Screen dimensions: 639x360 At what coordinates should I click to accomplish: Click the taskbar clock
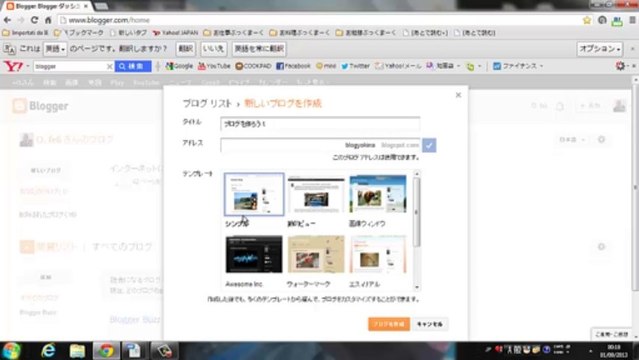[614, 351]
